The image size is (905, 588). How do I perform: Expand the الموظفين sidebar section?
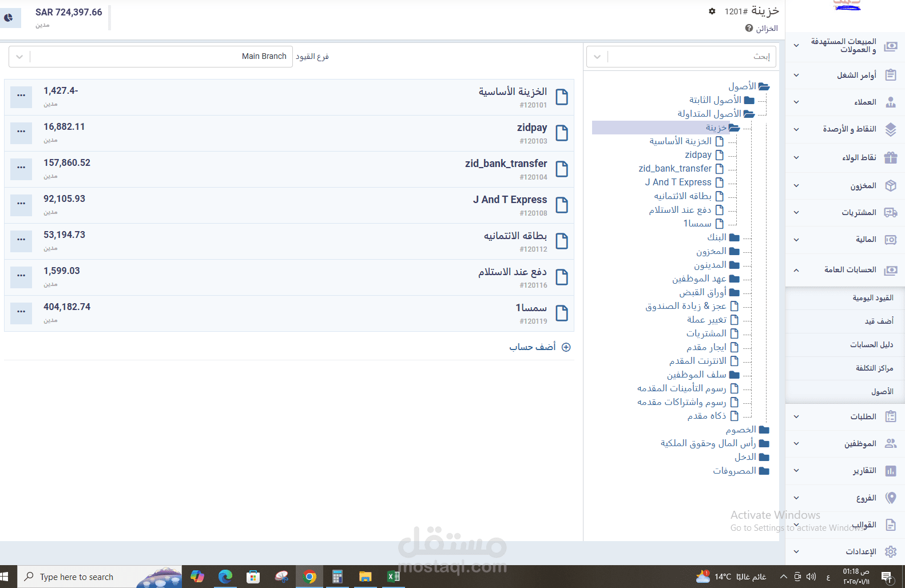(x=796, y=443)
